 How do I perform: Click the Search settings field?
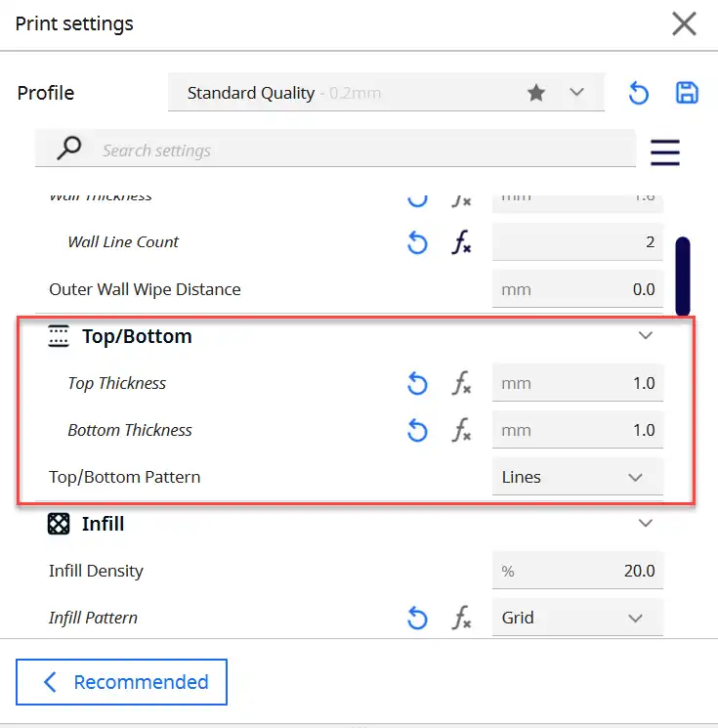(335, 149)
